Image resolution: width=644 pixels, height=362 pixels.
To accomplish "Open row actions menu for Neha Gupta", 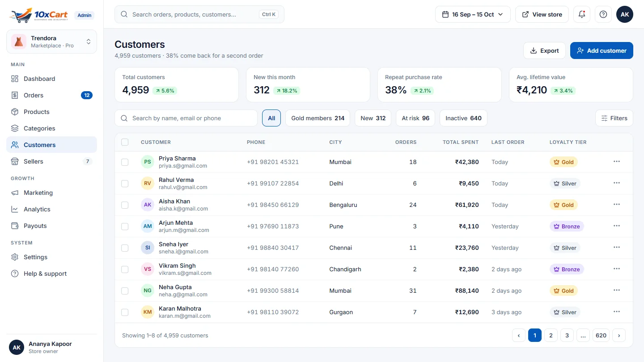I will coord(617,290).
